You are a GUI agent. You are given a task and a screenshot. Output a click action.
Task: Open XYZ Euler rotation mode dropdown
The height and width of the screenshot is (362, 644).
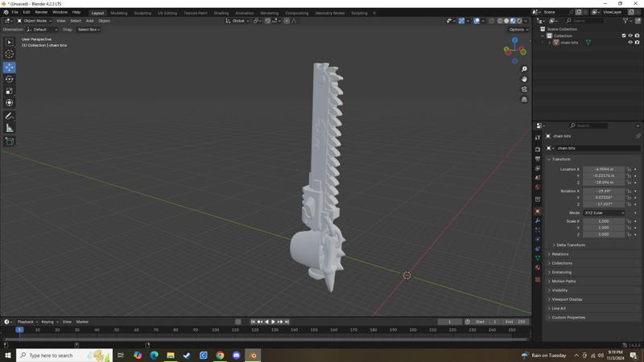(604, 213)
